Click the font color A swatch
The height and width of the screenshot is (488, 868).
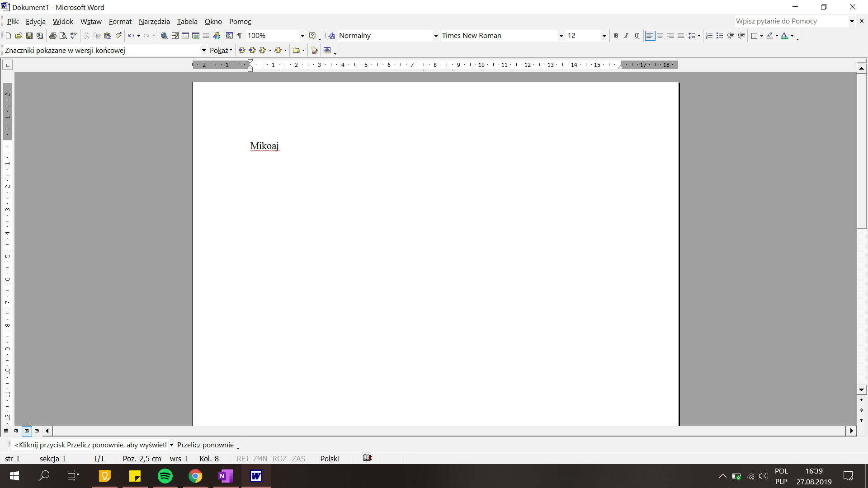click(784, 36)
